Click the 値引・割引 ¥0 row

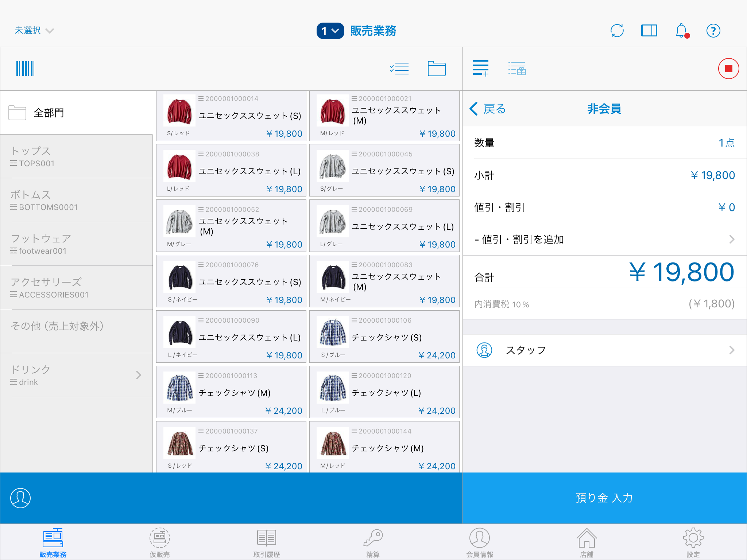[605, 207]
